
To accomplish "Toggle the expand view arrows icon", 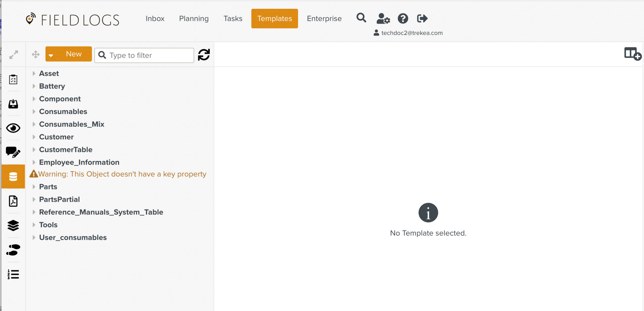I will point(13,54).
